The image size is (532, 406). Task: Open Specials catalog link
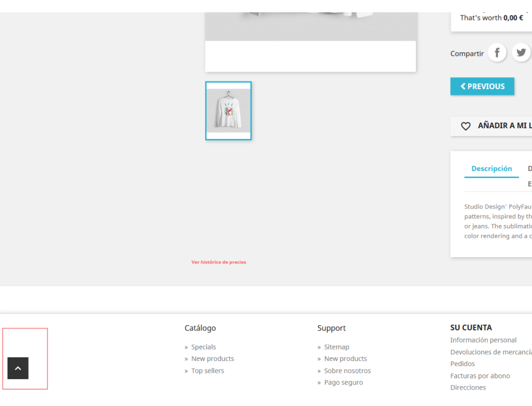tap(203, 347)
